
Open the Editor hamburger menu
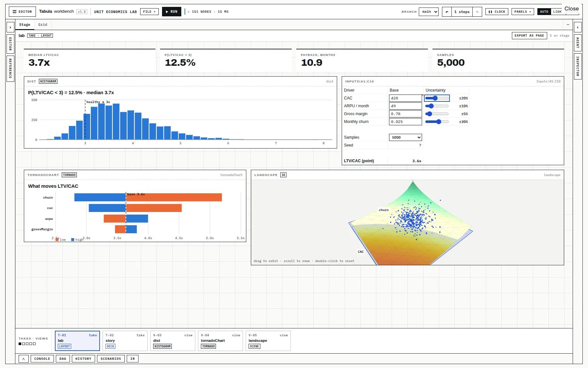[22, 12]
